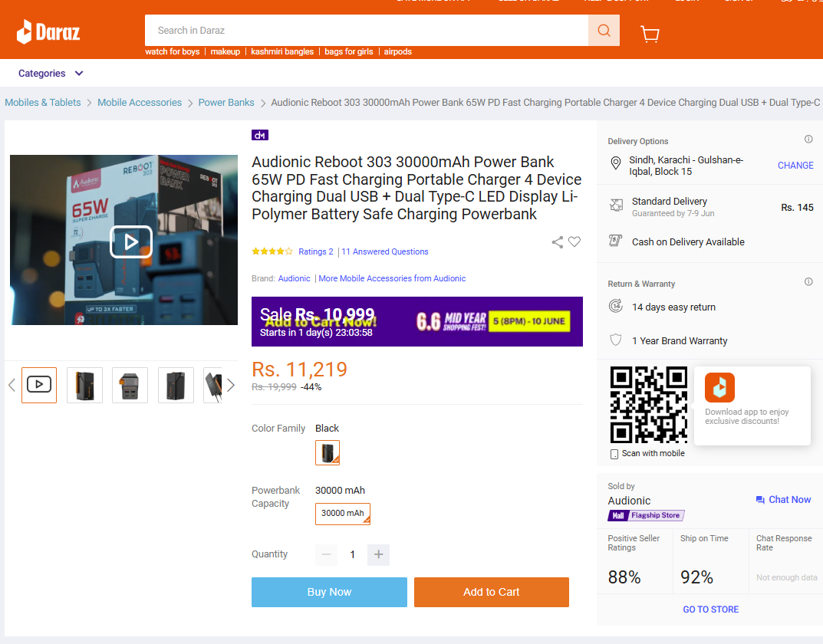Click the Add to Cart button
The image size is (823, 644).
(x=492, y=592)
